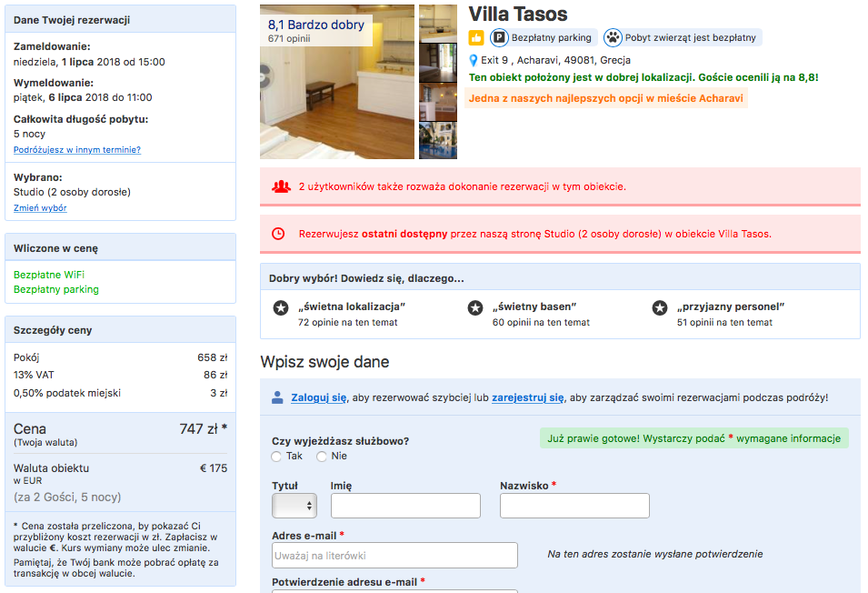Click the blue user icon by Zaloguj się

coord(277,397)
